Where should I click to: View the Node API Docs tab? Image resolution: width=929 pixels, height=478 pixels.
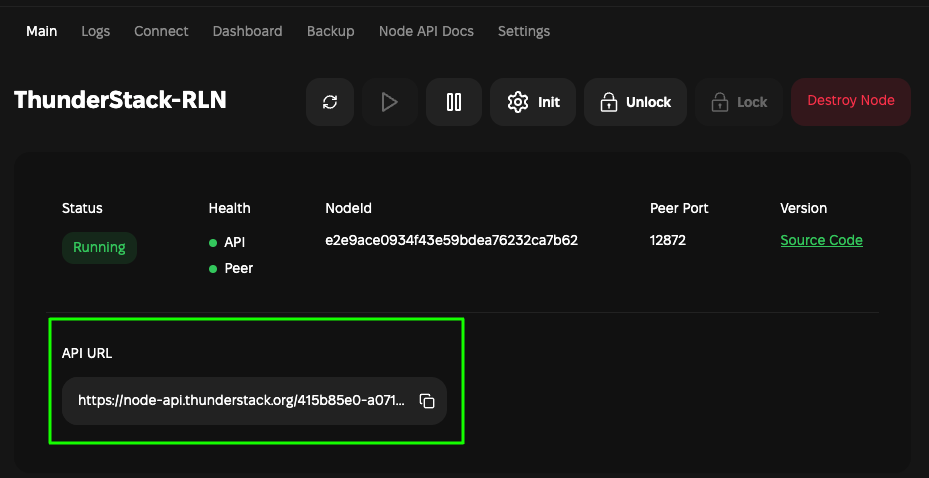click(x=426, y=31)
